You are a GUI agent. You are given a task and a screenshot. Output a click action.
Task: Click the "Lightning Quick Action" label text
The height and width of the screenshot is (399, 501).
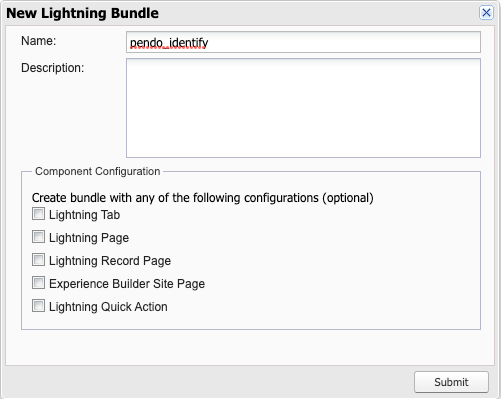coord(108,307)
